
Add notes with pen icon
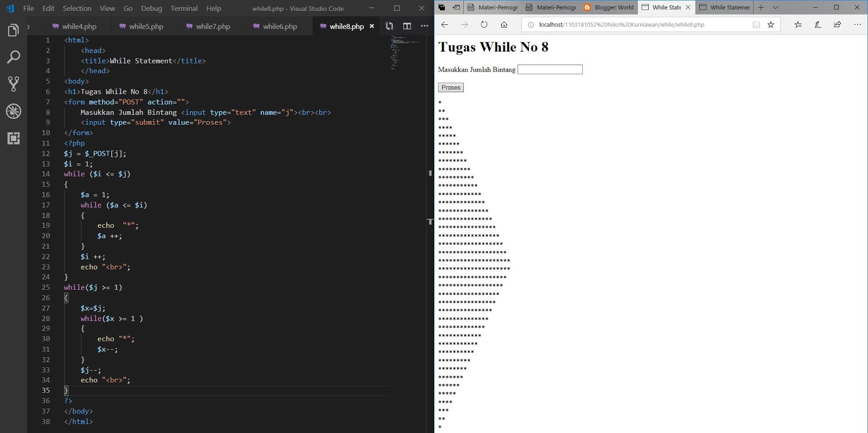click(x=818, y=24)
